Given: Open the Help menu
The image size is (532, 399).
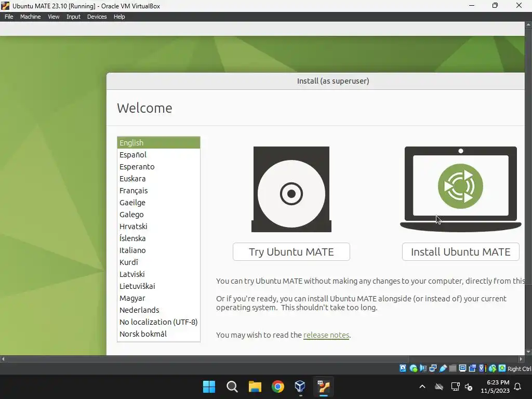Looking at the screenshot, I should (119, 17).
